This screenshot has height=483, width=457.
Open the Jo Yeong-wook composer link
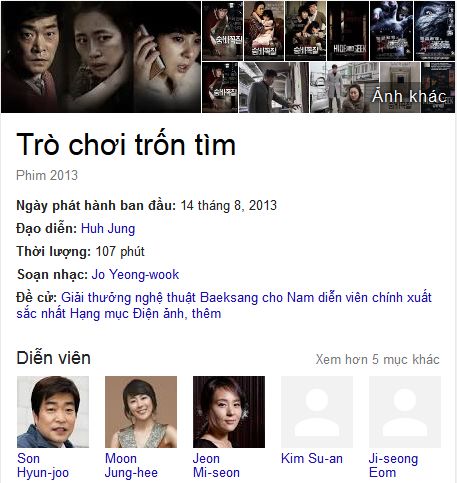[x=135, y=275]
